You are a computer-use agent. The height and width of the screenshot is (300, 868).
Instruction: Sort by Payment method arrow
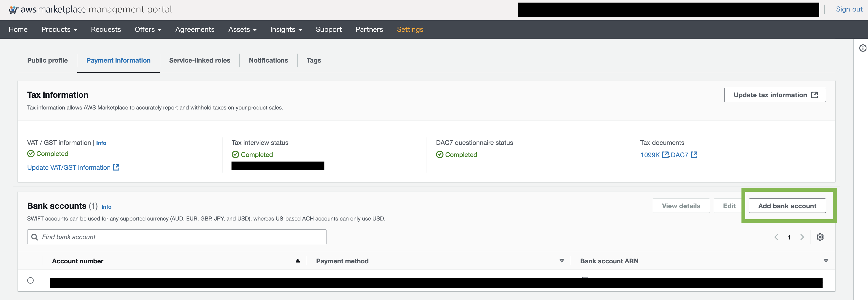point(562,261)
